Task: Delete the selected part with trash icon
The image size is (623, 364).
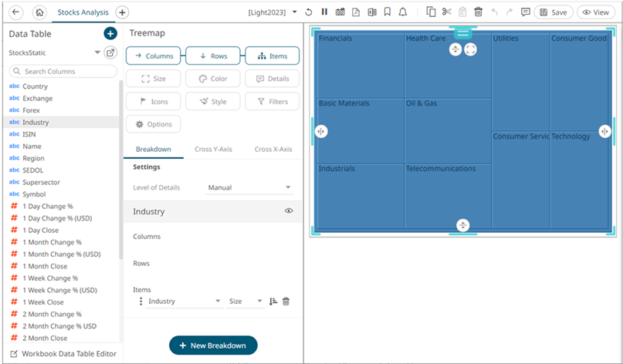Action: pos(479,12)
